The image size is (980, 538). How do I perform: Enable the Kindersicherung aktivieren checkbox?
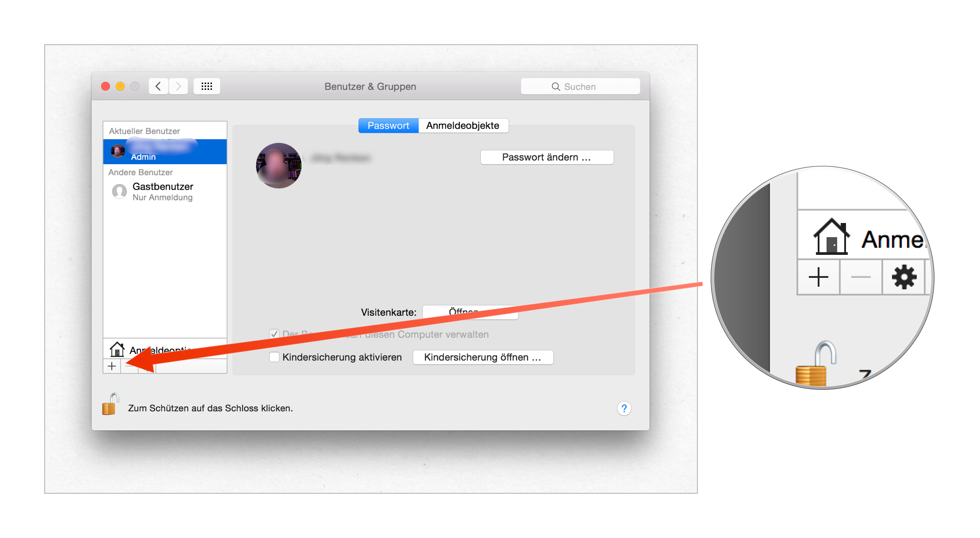(x=274, y=357)
